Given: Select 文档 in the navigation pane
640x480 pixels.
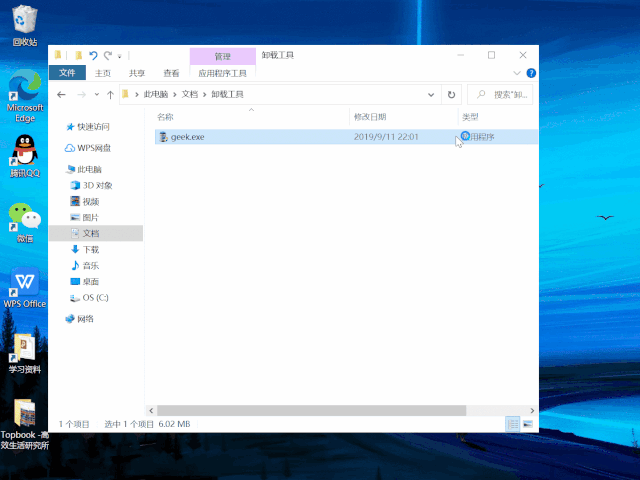Looking at the screenshot, I should click(x=96, y=233).
